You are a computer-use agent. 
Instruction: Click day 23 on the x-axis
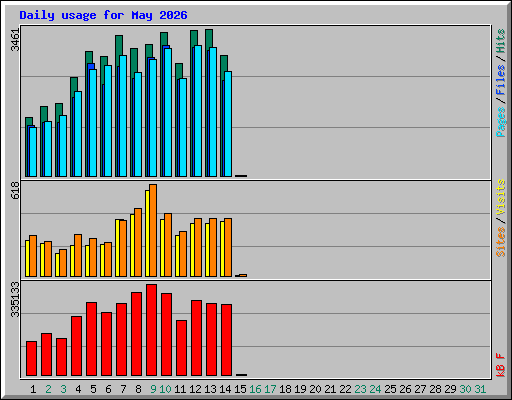click(x=360, y=389)
